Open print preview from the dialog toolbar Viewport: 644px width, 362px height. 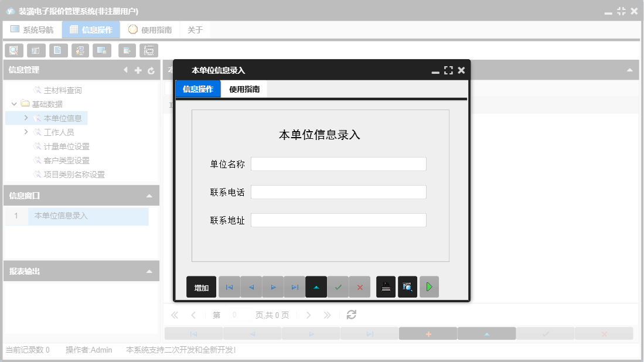(407, 286)
